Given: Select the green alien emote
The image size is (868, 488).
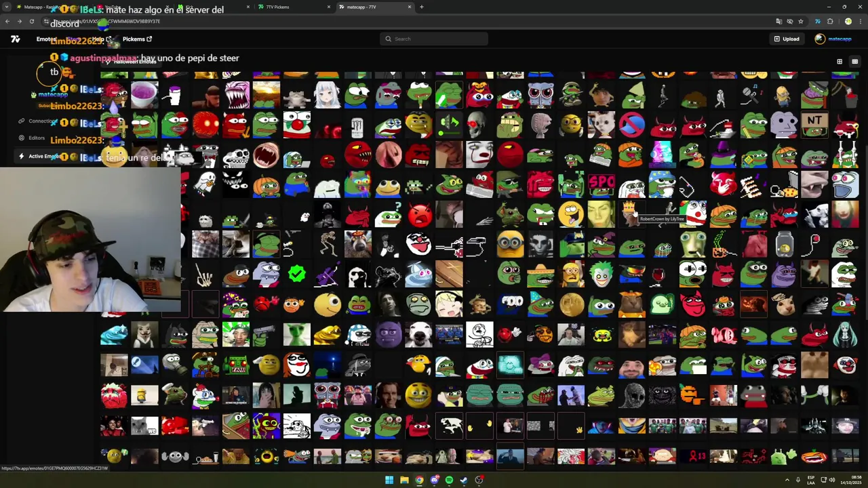Looking at the screenshot, I should coord(296,334).
